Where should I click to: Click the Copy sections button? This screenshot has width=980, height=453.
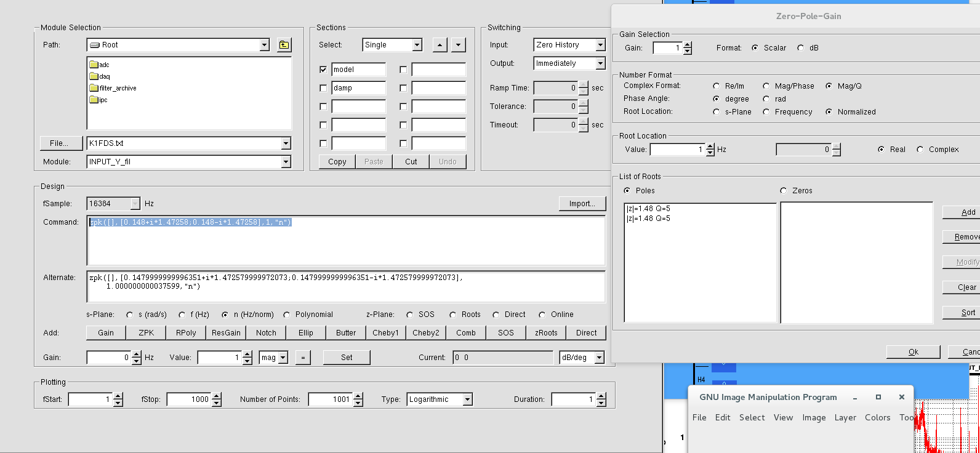click(337, 162)
